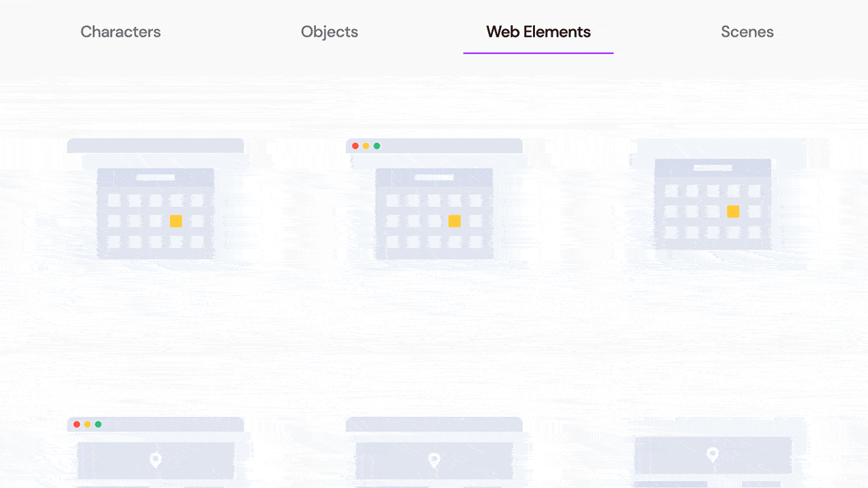
Task: Select the Web Elements tab
Action: [x=538, y=32]
